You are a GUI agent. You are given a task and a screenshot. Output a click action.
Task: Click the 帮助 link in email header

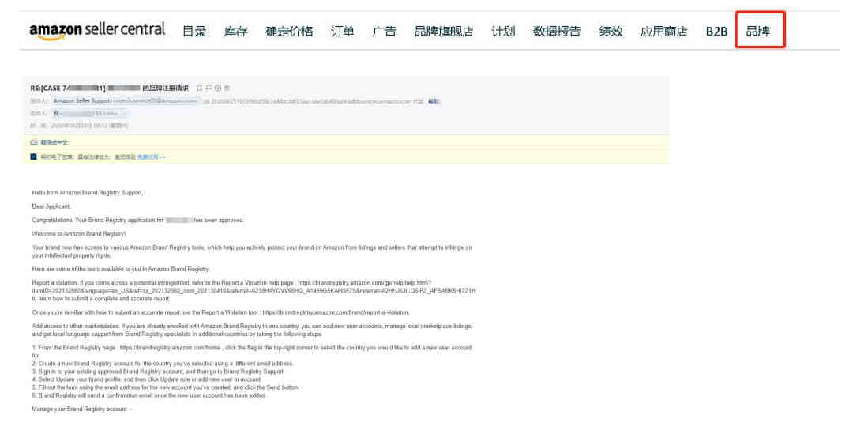(434, 101)
